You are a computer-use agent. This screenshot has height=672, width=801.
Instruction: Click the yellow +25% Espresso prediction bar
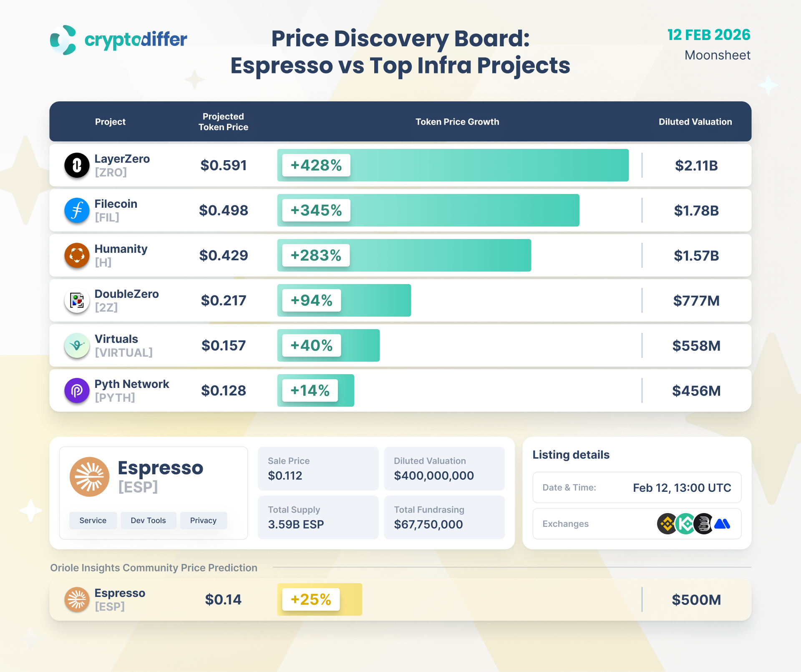(320, 599)
